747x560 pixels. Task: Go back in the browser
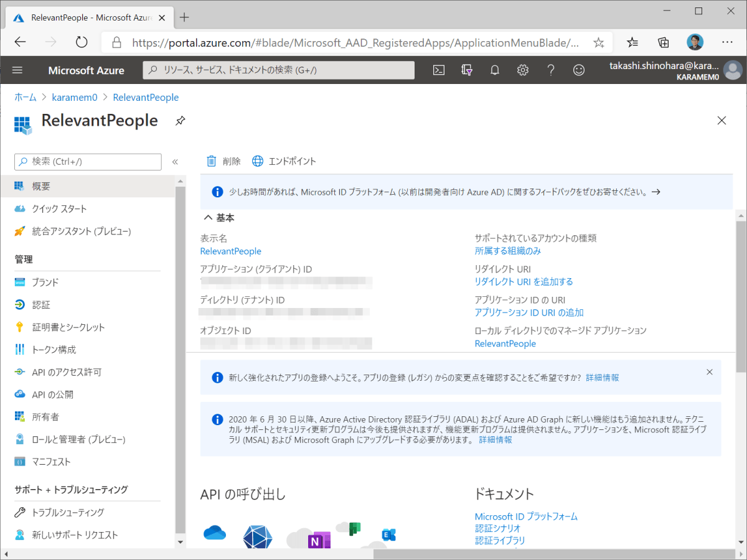click(x=20, y=42)
